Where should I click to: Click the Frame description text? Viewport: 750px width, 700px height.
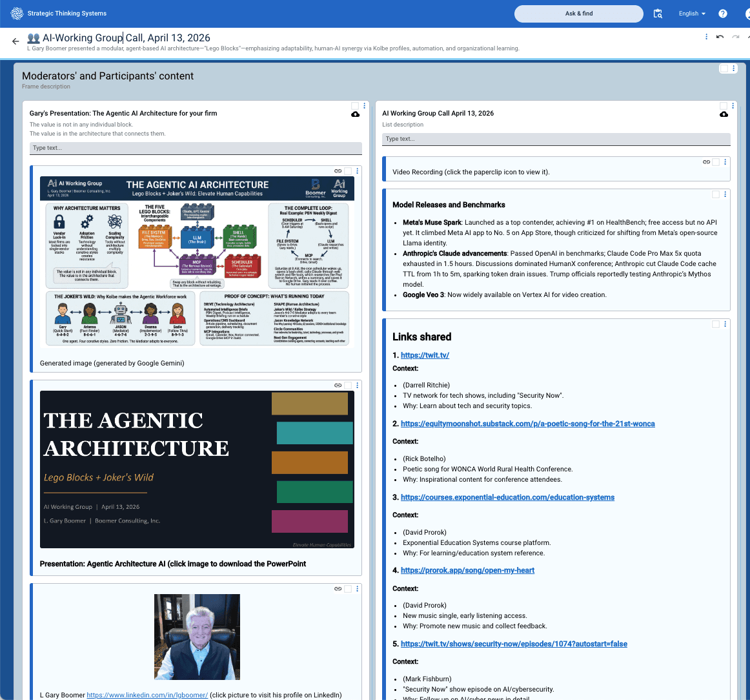click(46, 87)
